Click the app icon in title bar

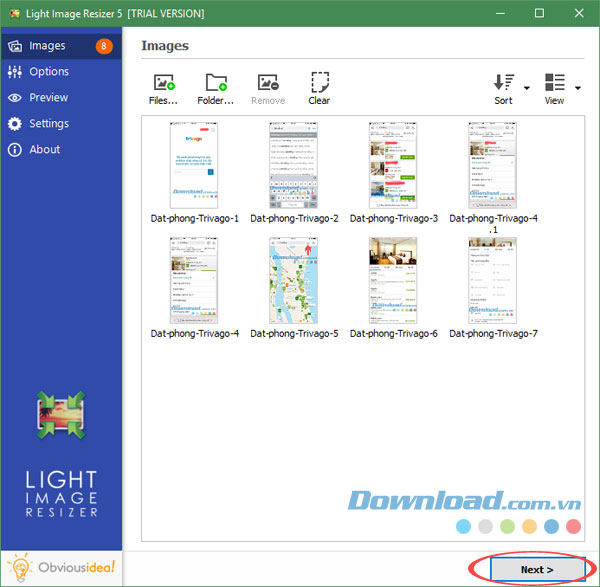tap(15, 14)
